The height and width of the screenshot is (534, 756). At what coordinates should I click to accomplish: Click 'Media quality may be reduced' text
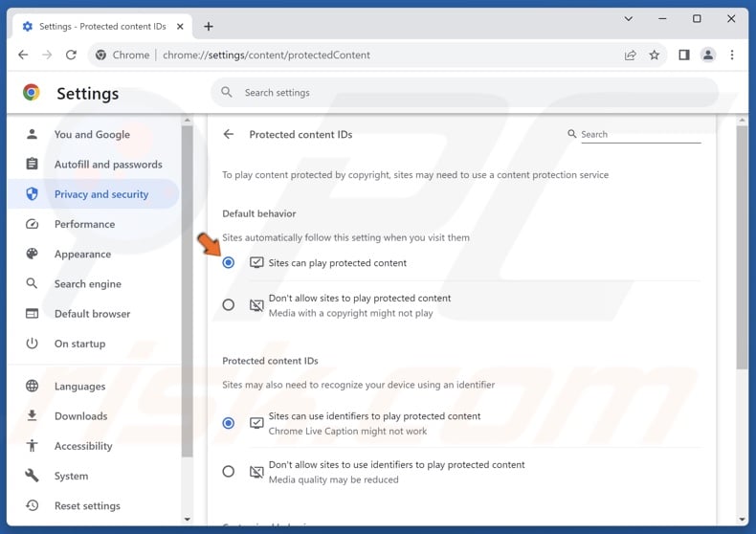(334, 479)
